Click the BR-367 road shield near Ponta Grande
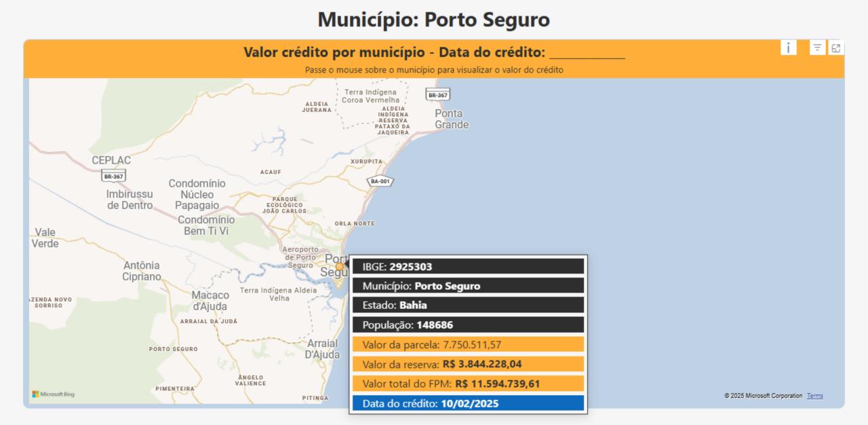Image resolution: width=868 pixels, height=425 pixels. pos(437,95)
